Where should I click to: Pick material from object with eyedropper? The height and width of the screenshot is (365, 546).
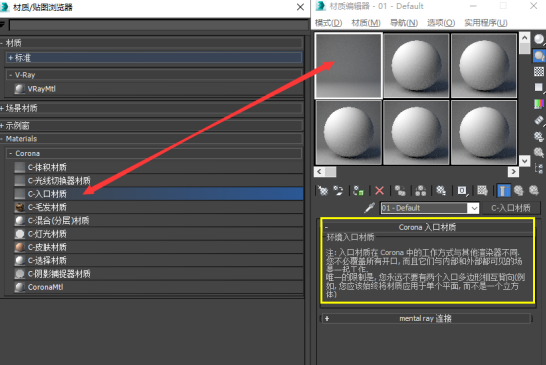(369, 208)
